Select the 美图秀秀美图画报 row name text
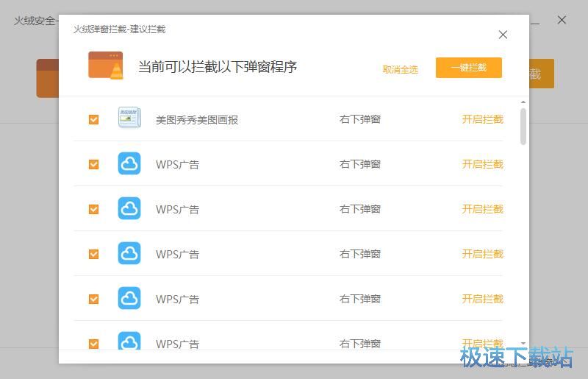This screenshot has width=588, height=379. [197, 119]
